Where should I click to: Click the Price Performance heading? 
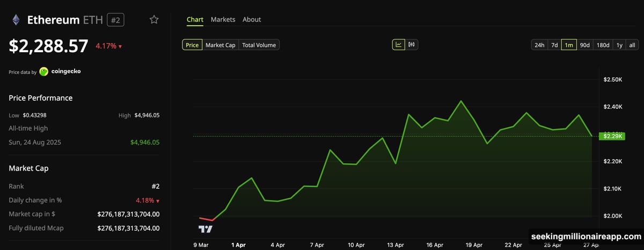click(41, 98)
